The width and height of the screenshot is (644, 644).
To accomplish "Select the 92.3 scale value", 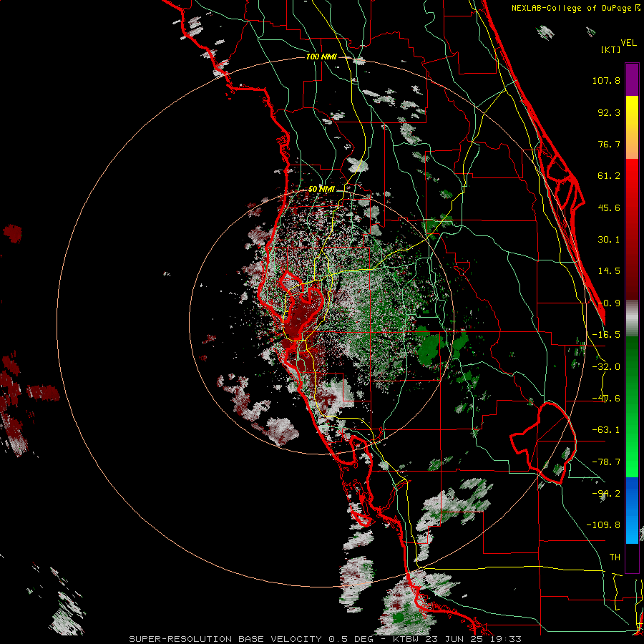I will coord(609,112).
